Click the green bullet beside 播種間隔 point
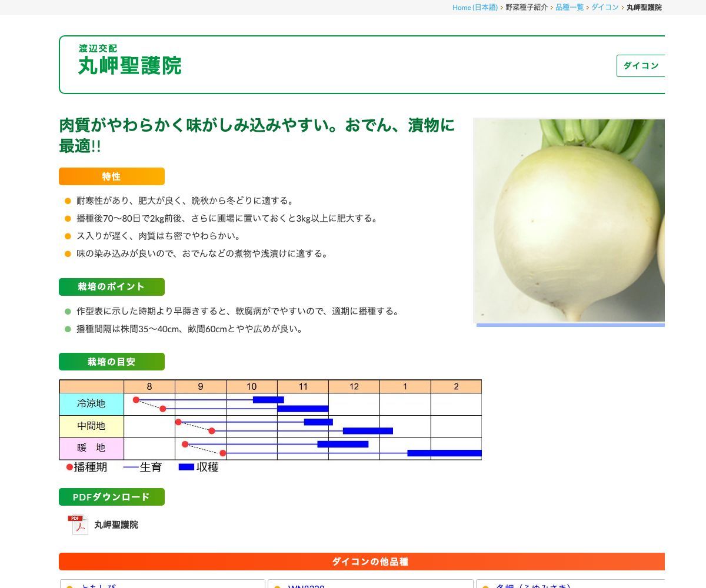706x588 pixels. 66,329
